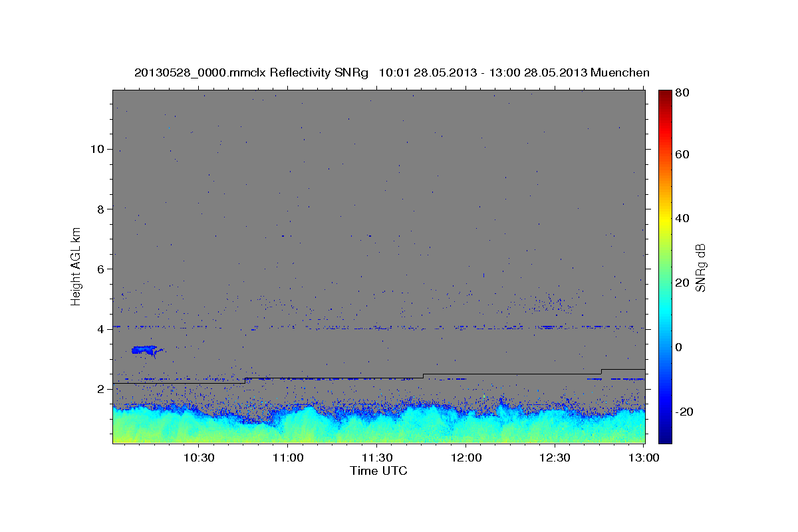The image size is (798, 532).
Task: Click the height tick label 6
Action: [x=99, y=269]
